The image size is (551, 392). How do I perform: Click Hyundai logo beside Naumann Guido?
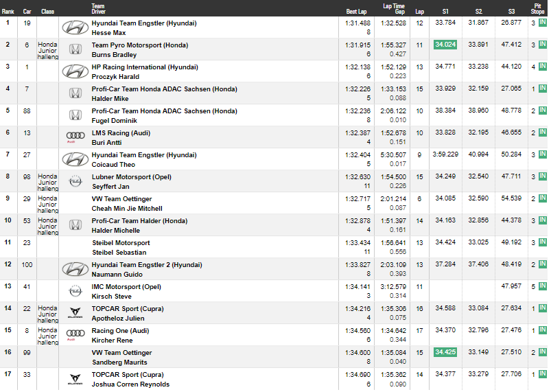point(75,269)
